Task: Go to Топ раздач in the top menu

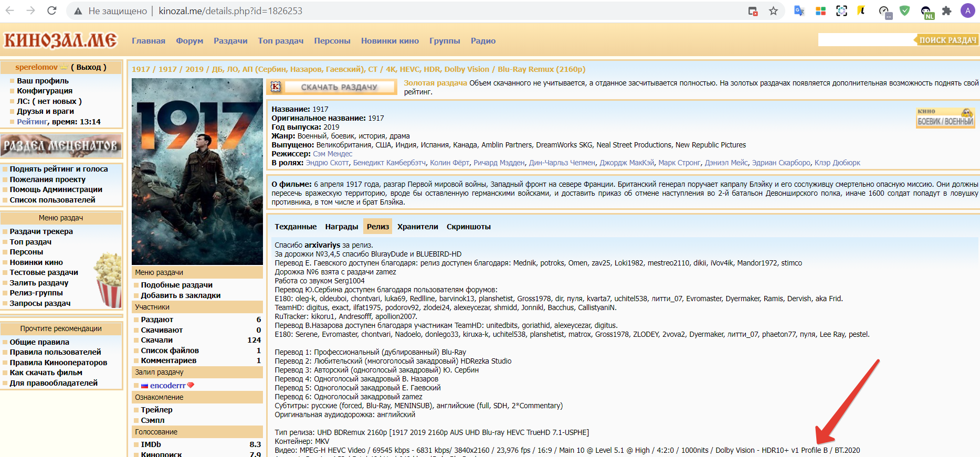Action: (280, 41)
